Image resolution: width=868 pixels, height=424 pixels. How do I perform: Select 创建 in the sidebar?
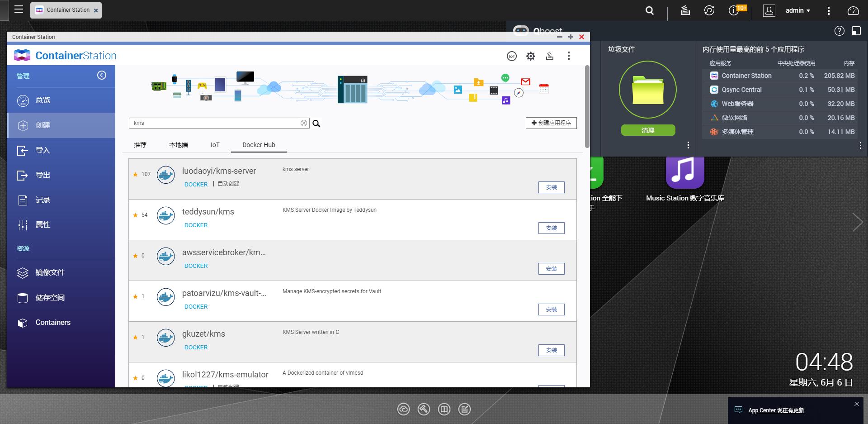(61, 125)
